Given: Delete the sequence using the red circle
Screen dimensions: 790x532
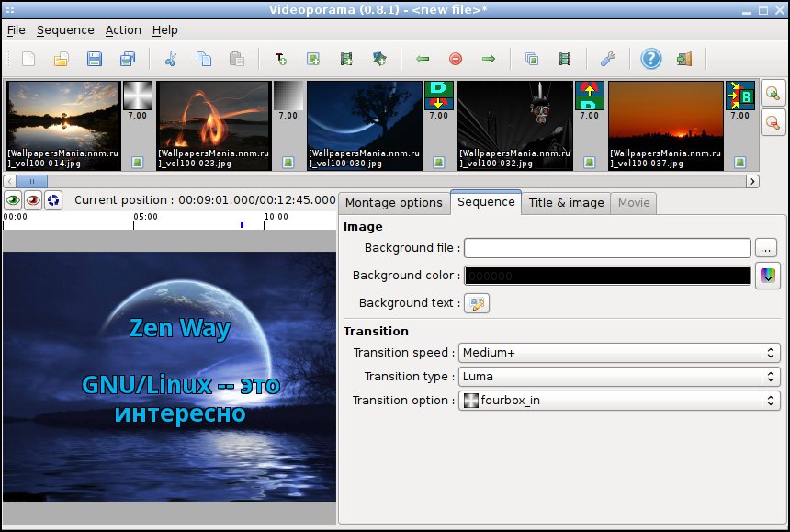Looking at the screenshot, I should tap(456, 59).
